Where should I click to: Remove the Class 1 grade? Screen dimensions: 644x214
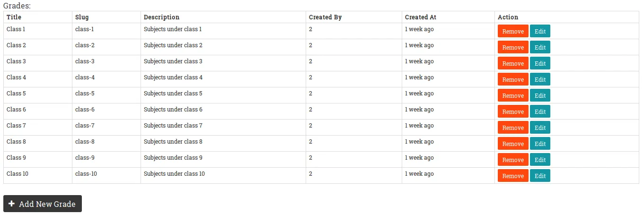point(513,31)
